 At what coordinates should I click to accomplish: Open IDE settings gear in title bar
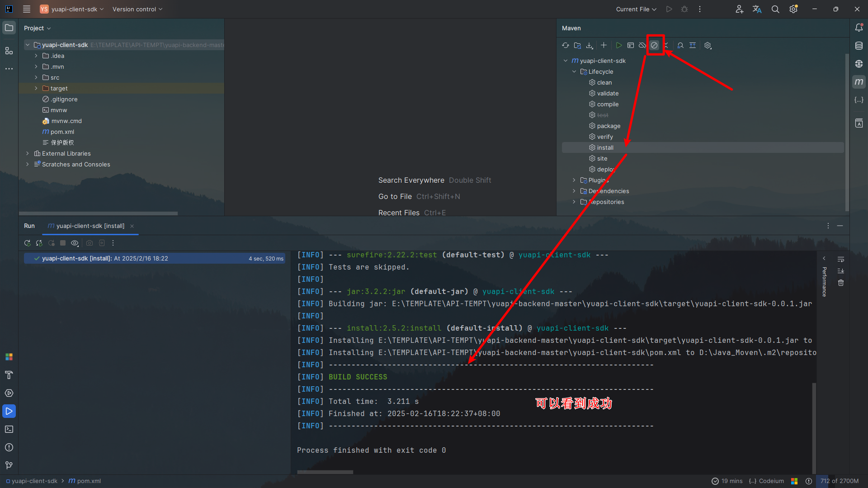coord(793,9)
